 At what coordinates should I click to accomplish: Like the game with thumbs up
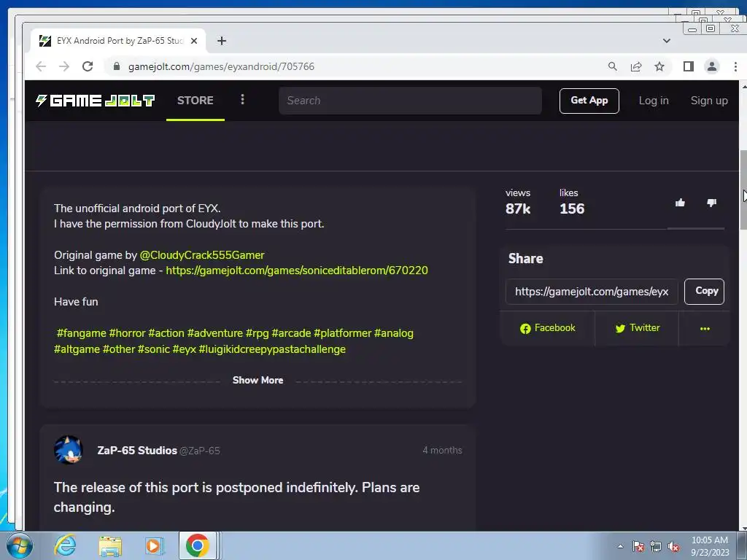pyautogui.click(x=681, y=203)
